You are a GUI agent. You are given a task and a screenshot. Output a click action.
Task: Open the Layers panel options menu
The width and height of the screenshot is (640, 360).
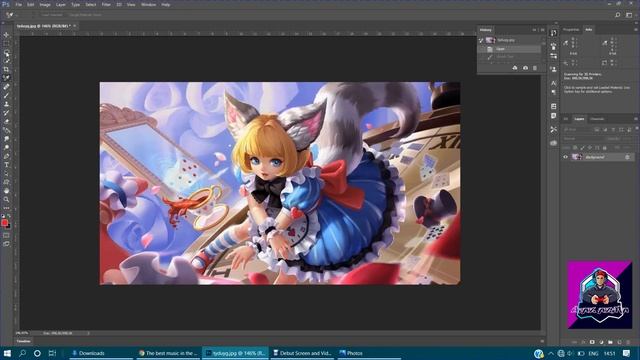[636, 119]
